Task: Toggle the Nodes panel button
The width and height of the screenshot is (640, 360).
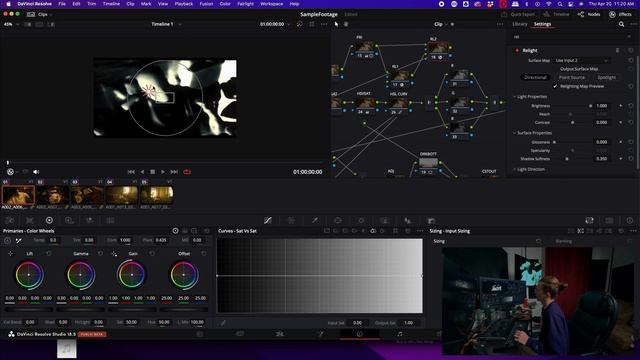Action: tap(589, 14)
